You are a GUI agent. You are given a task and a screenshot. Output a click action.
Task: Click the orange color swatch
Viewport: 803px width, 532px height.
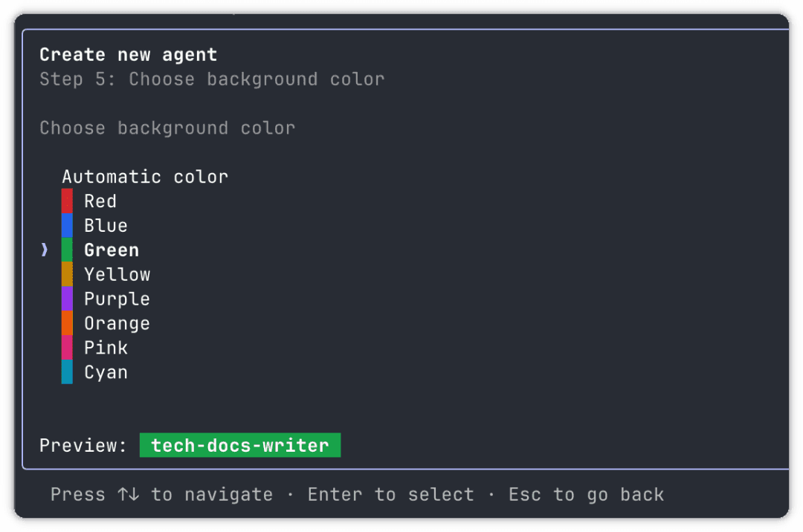(x=67, y=324)
